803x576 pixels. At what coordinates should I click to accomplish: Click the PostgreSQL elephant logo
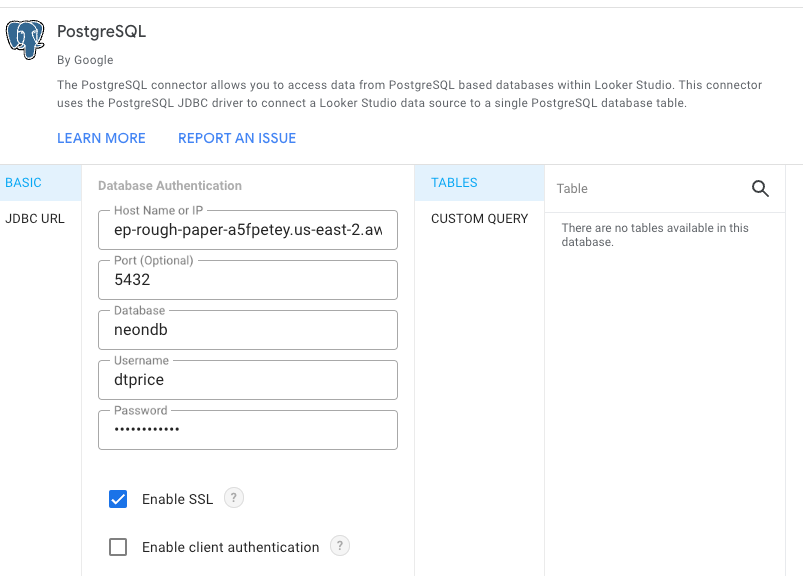[25, 39]
